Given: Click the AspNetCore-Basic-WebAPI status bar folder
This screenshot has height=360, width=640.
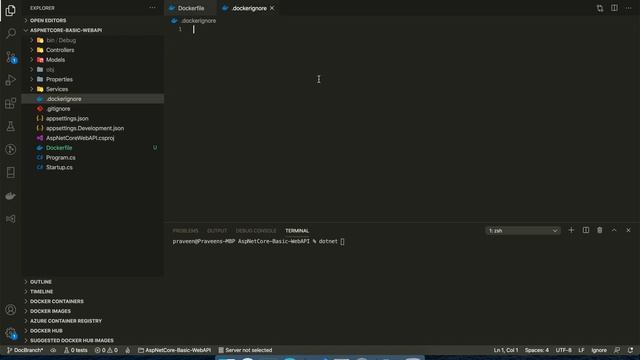Looking at the screenshot, I should click(x=174, y=350).
